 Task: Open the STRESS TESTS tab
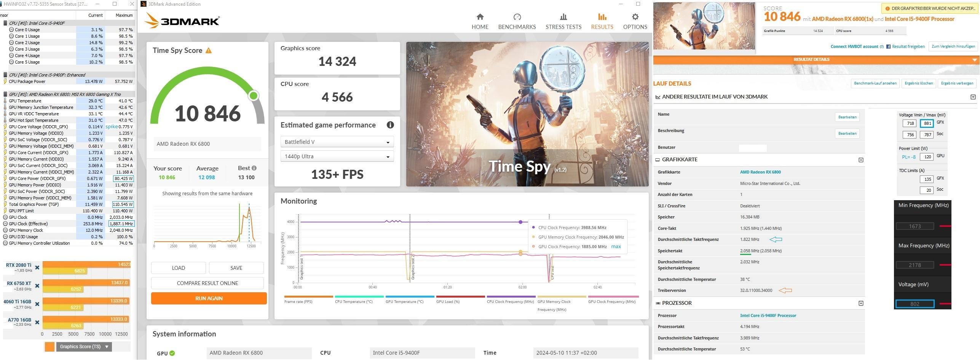click(563, 21)
